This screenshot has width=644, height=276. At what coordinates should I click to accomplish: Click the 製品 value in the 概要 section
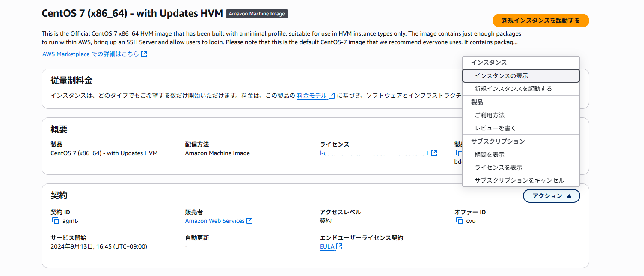104,153
